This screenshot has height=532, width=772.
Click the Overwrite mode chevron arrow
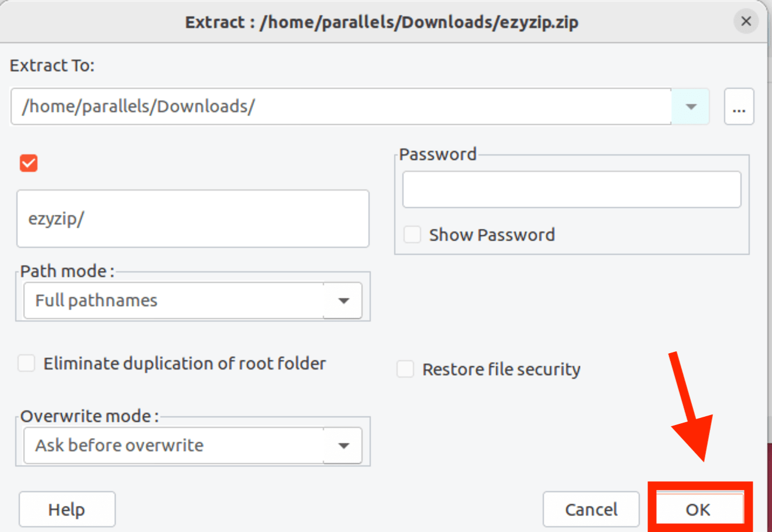click(343, 445)
